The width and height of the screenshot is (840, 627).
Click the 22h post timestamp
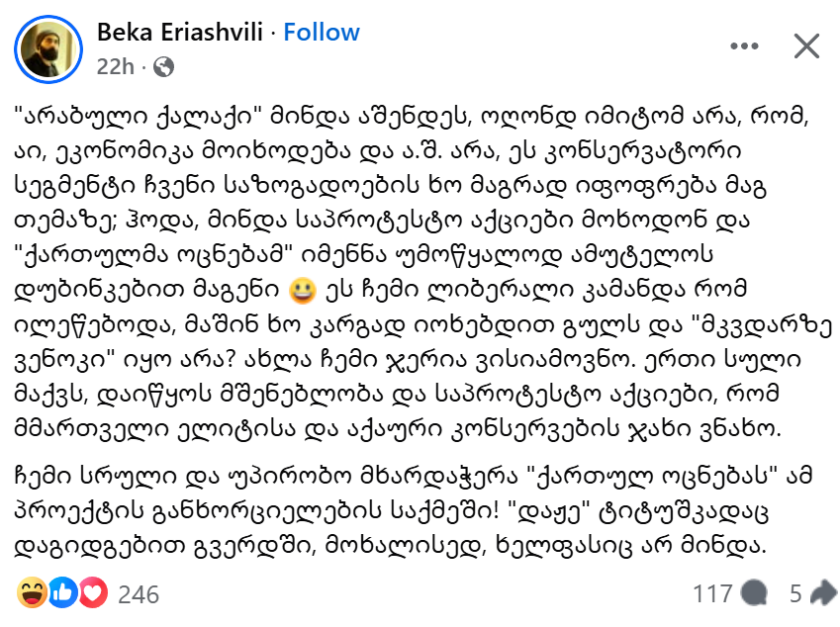pyautogui.click(x=115, y=66)
